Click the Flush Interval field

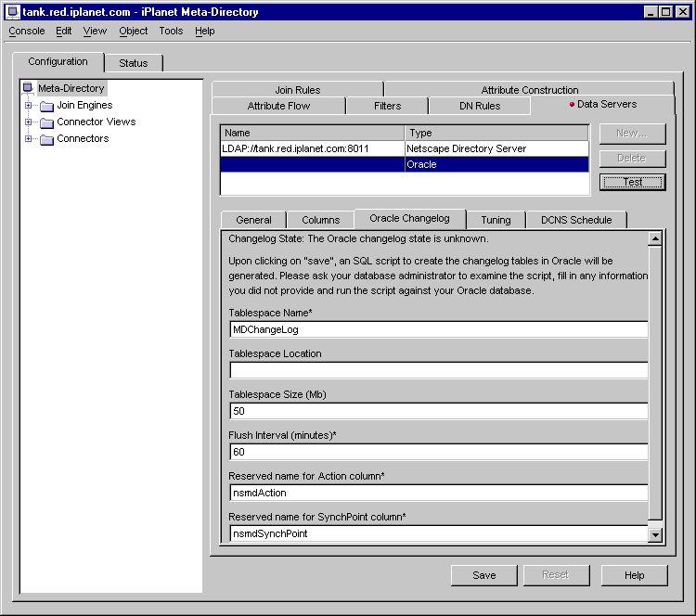click(439, 452)
